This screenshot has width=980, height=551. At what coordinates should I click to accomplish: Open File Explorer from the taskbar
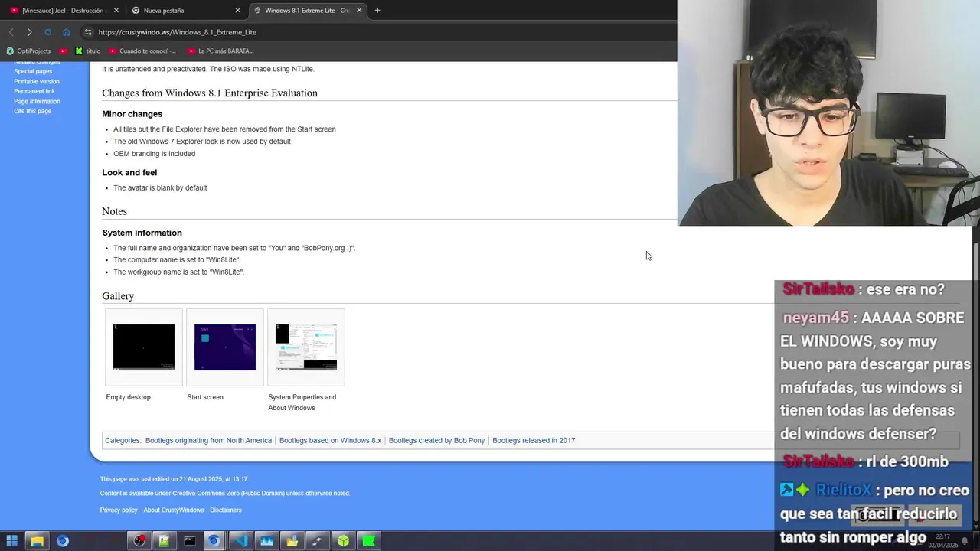coord(37,541)
